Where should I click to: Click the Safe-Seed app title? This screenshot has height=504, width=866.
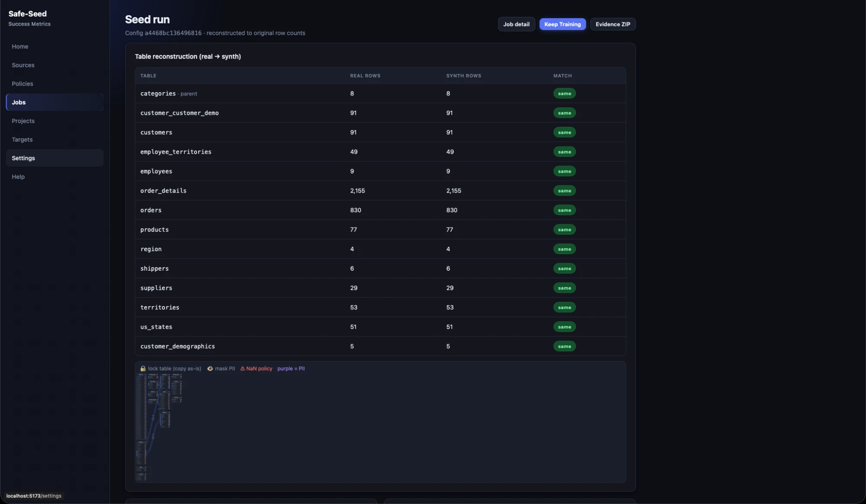click(28, 14)
